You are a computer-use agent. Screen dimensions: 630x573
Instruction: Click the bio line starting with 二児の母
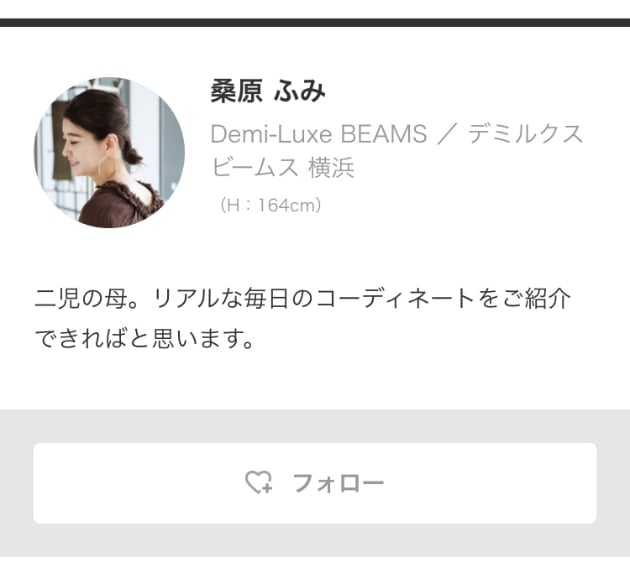[x=303, y=298]
